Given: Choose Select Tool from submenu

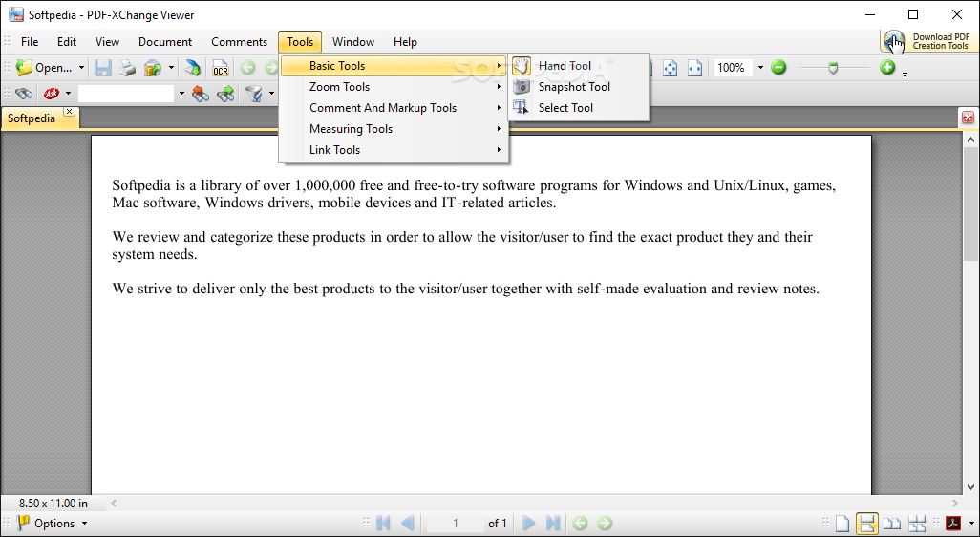Looking at the screenshot, I should tap(579, 108).
